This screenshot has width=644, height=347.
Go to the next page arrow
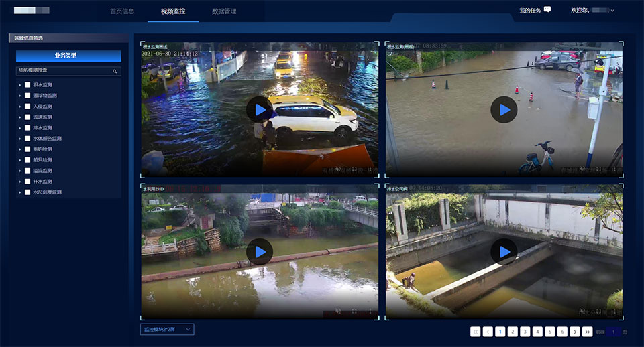coord(575,331)
